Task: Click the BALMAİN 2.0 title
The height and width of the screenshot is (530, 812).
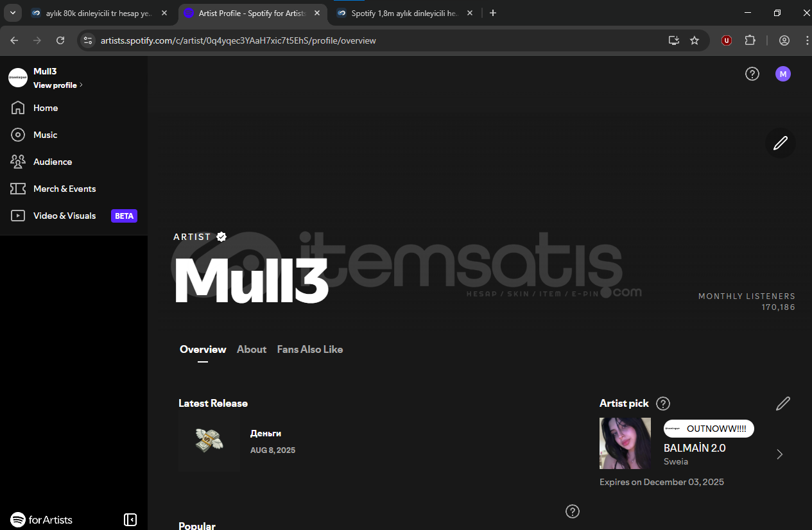Action: click(695, 448)
